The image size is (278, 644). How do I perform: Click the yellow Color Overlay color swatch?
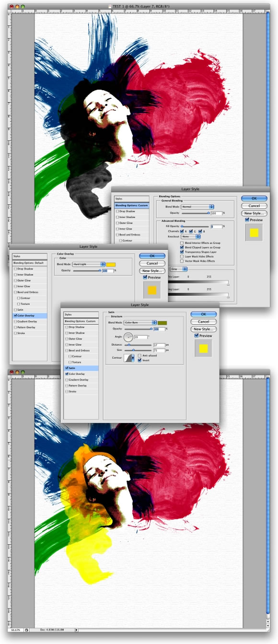pyautogui.click(x=111, y=264)
